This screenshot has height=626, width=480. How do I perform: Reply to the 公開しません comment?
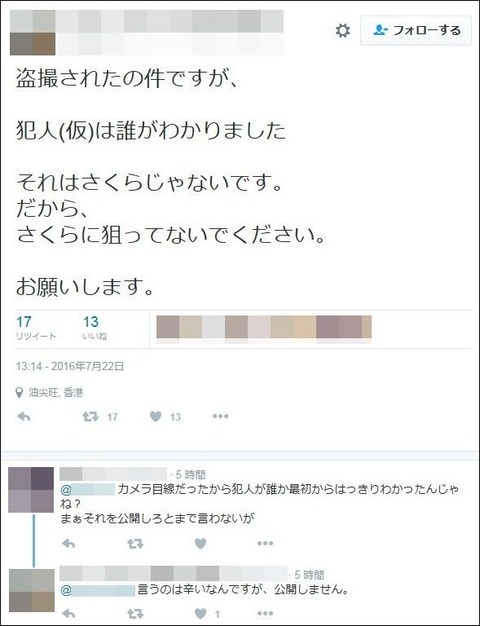[69, 614]
